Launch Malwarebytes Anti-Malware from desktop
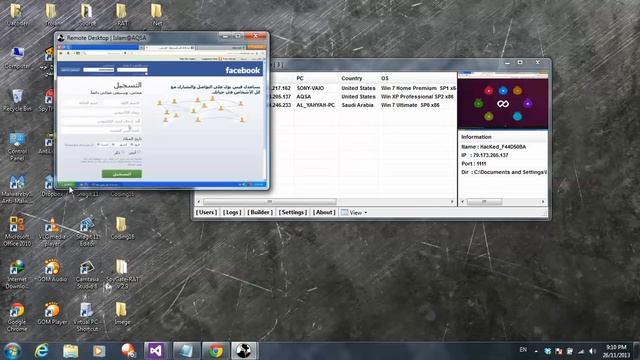 click(x=17, y=189)
